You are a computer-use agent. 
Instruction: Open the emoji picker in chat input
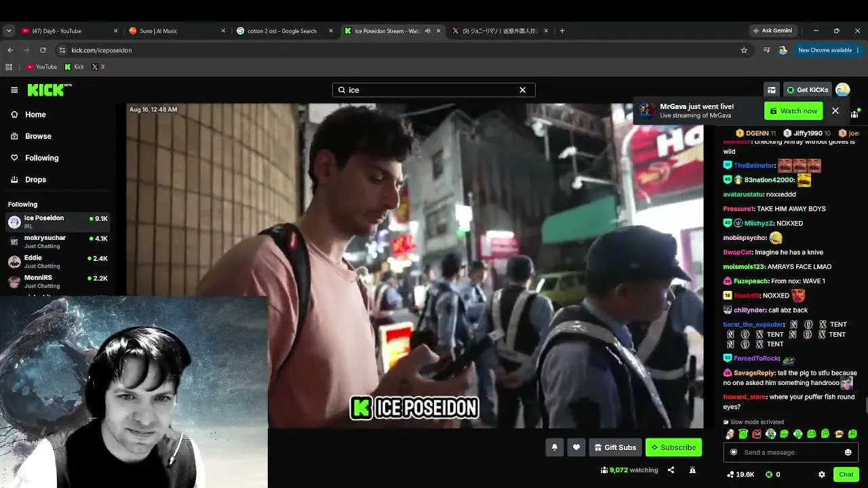[x=848, y=452]
